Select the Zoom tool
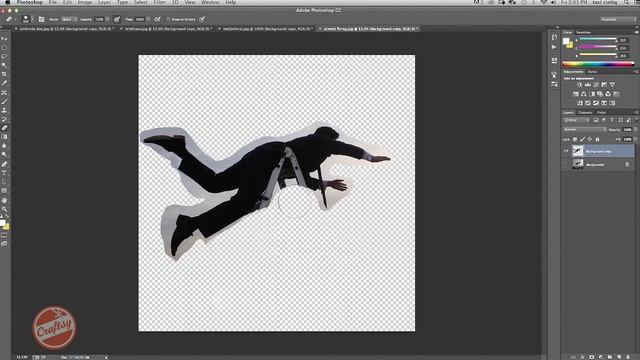Viewport: 640px width, 360px height. (x=4, y=209)
